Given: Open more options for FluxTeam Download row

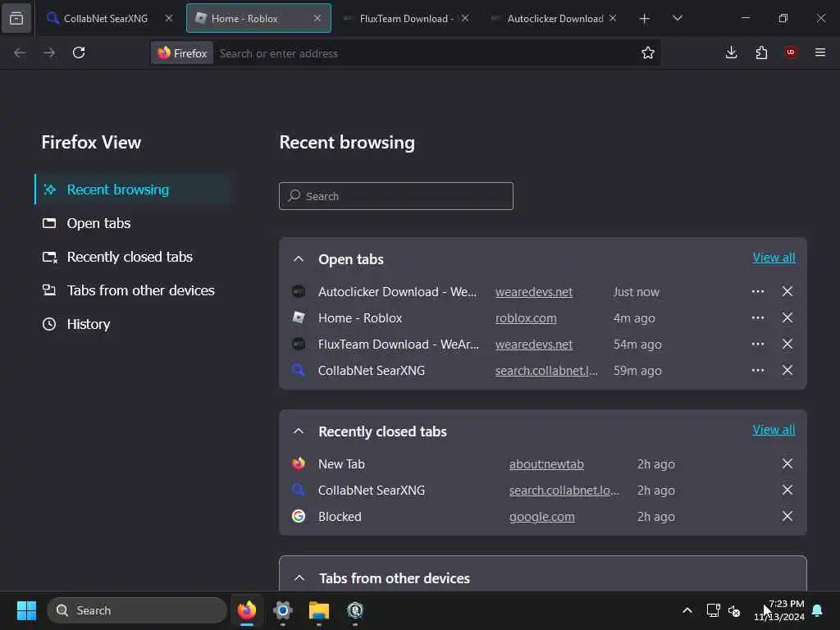Looking at the screenshot, I should tap(757, 344).
